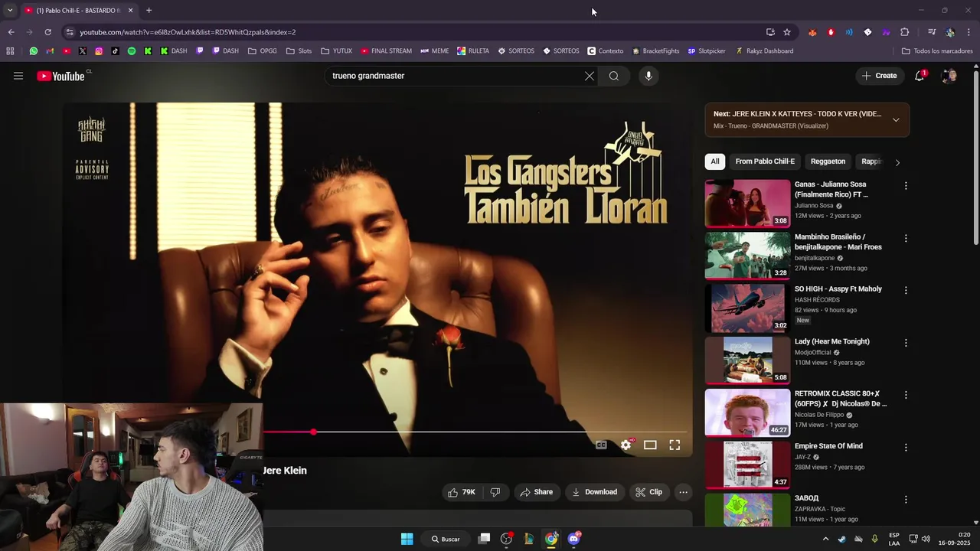Open options for SO HIGH - Asspy video
This screenshot has width=980, height=551.
point(906,290)
